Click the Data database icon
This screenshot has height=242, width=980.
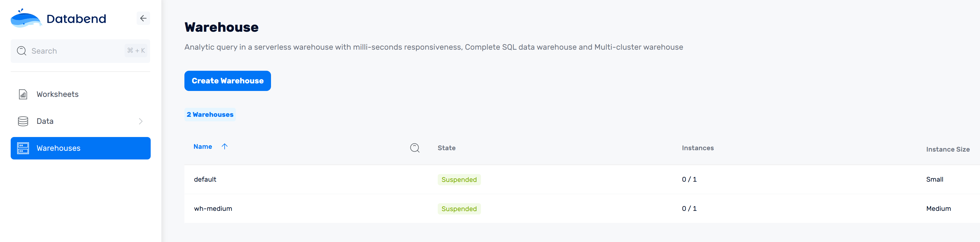coord(23,121)
